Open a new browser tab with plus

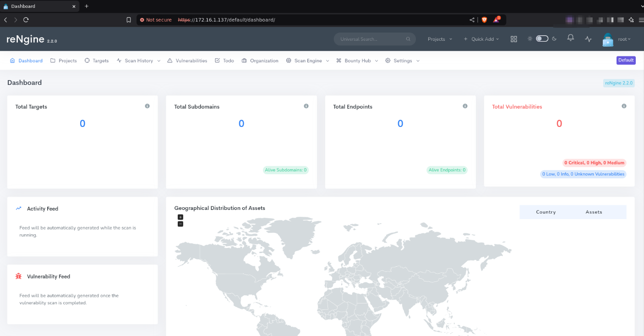click(x=87, y=6)
